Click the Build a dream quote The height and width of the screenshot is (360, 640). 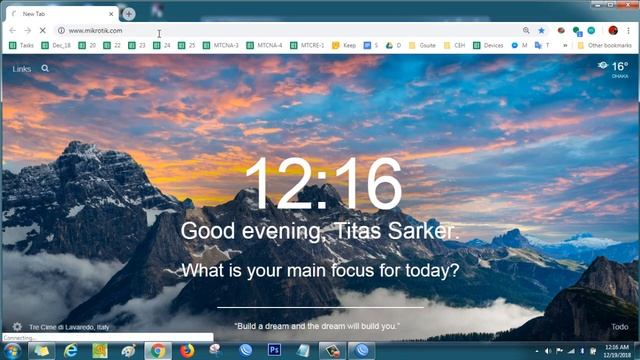(317, 326)
